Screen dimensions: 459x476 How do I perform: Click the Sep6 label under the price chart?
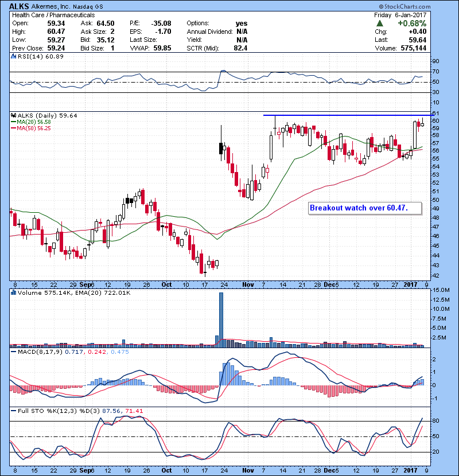87,285
